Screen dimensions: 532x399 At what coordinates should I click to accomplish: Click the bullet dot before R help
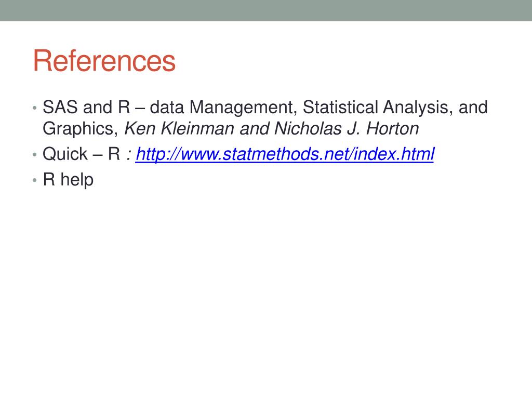(35, 180)
